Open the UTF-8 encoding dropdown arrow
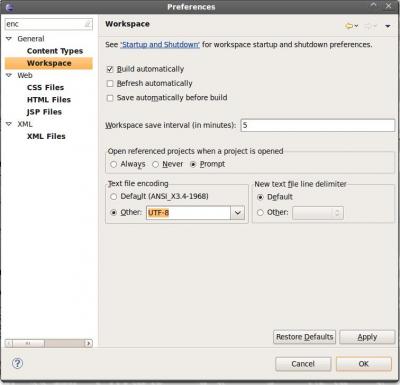This screenshot has width=400, height=385. [x=238, y=213]
